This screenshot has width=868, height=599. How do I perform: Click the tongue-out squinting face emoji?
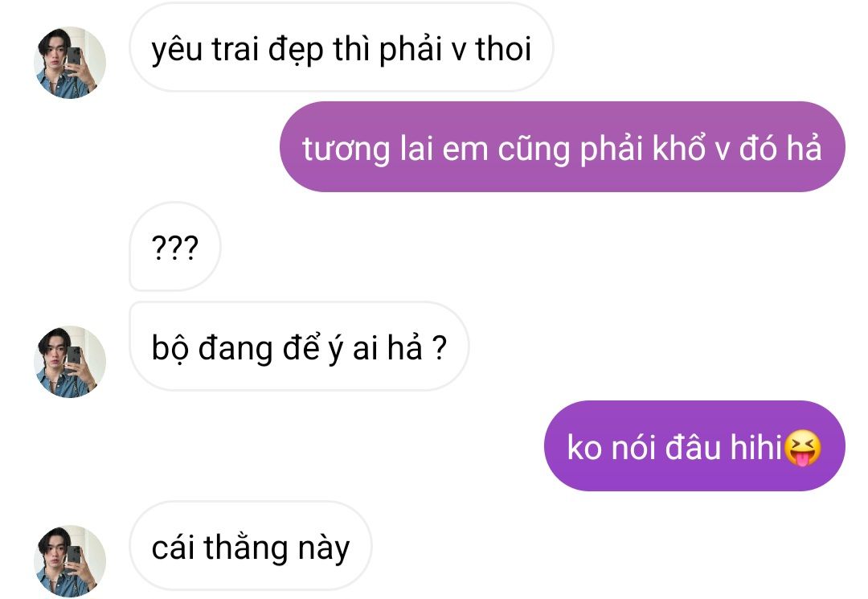click(x=803, y=447)
